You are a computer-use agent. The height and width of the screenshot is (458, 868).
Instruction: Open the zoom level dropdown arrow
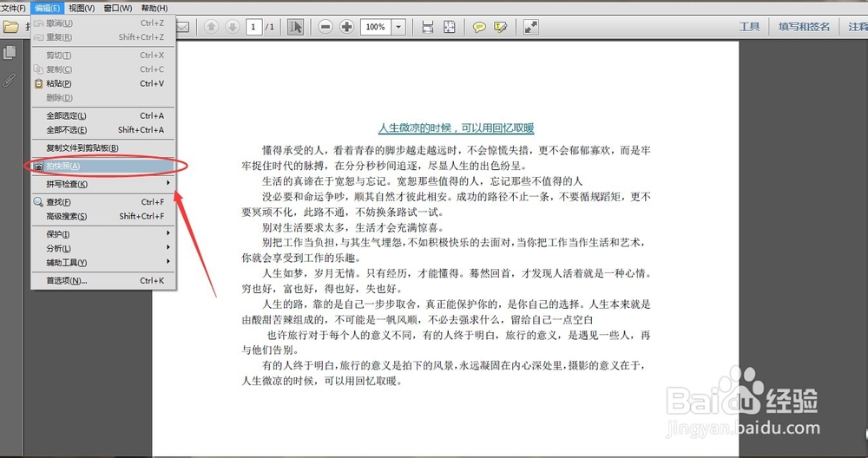tap(398, 27)
